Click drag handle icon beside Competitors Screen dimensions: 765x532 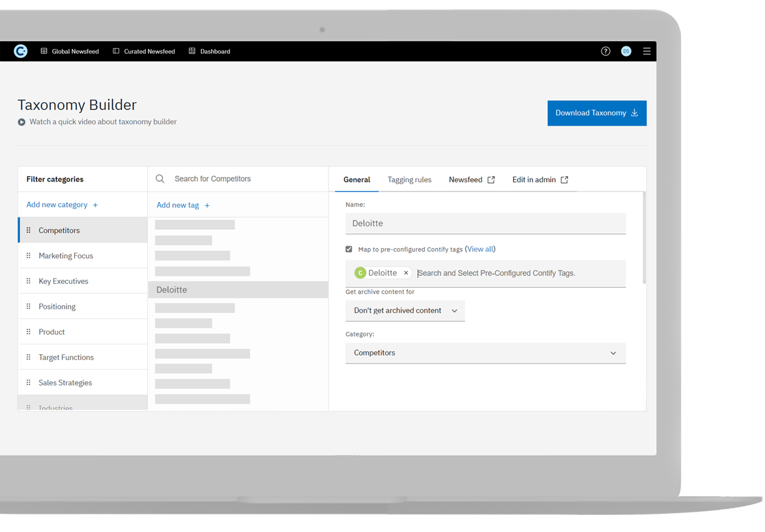tap(29, 231)
